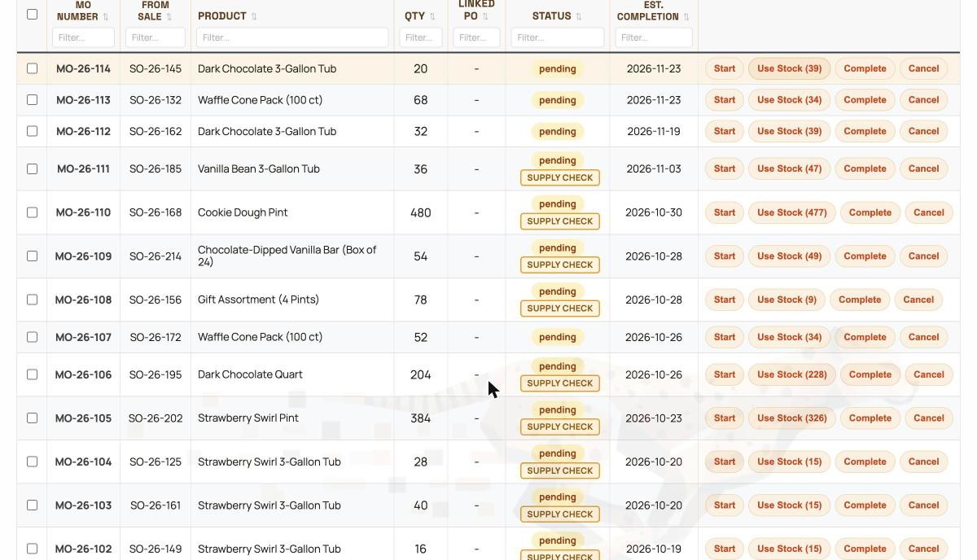
Task: Click sale order SO-26-145
Action: 156,68
